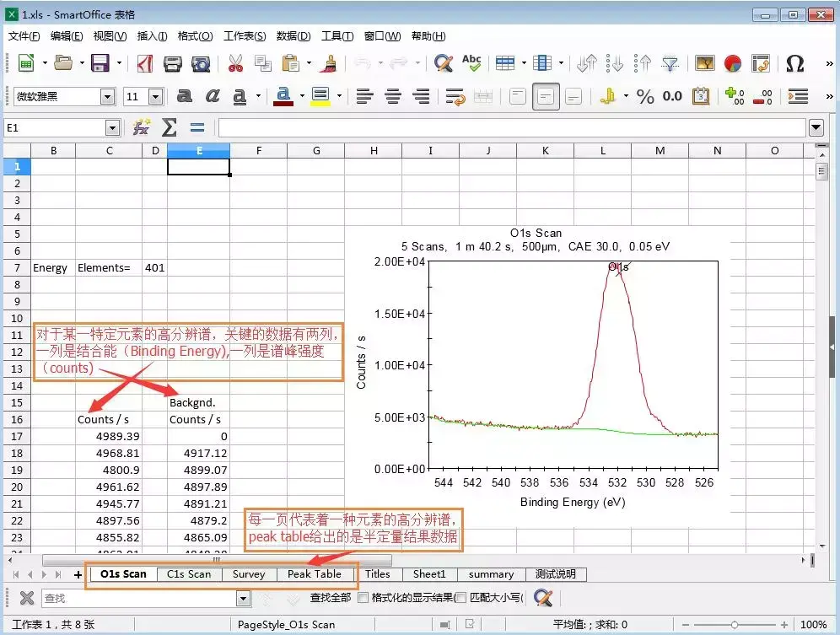Click the zoom slider in status bar
Viewport: 840px width, 635px height.
(x=735, y=625)
